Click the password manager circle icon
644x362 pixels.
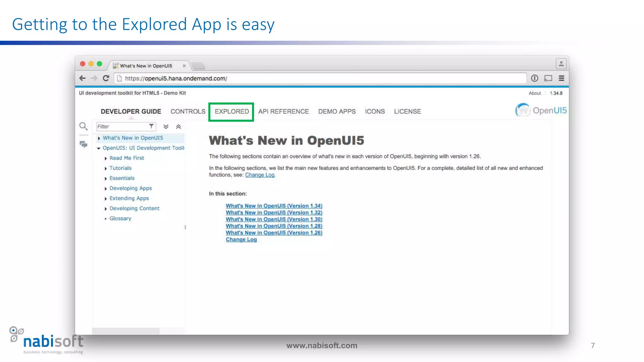tap(535, 78)
